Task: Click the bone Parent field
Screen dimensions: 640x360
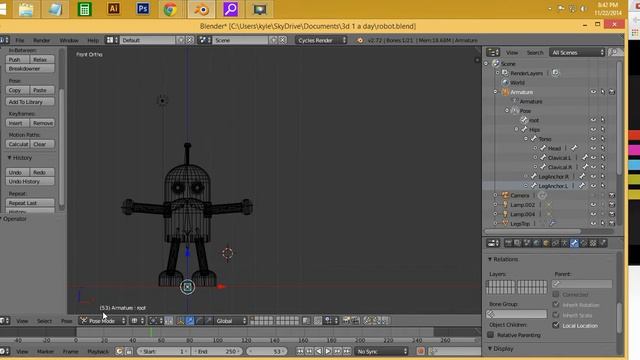Action: (582, 284)
